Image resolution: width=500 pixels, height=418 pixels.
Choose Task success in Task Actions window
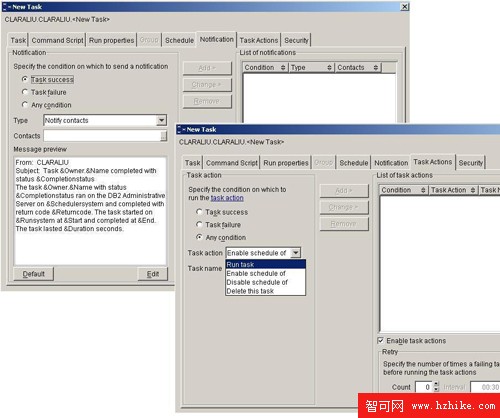click(199, 212)
